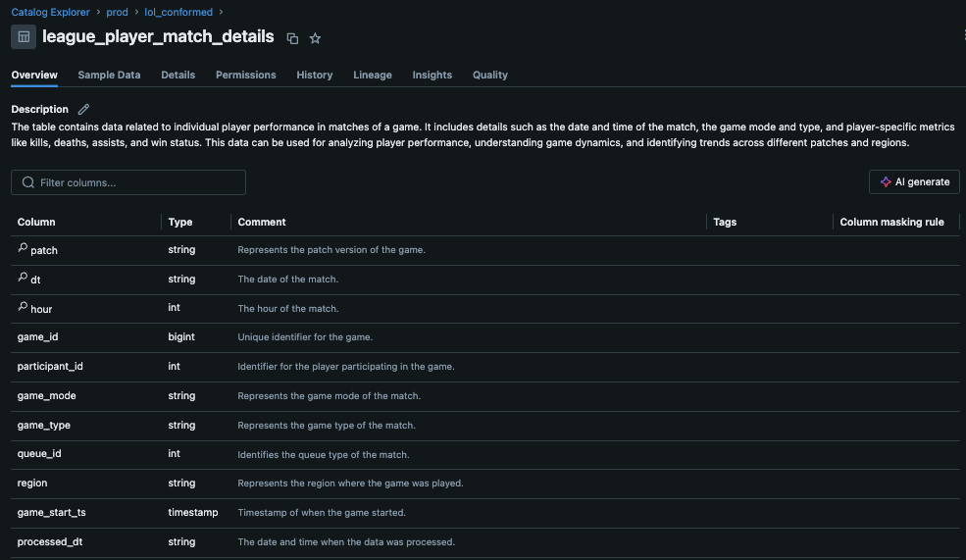Select the processed_dt column name
The image size is (966, 560).
50,541
